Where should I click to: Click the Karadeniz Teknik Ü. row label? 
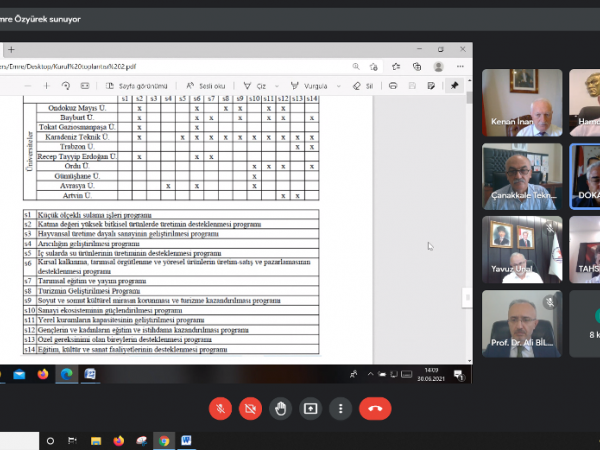77,137
